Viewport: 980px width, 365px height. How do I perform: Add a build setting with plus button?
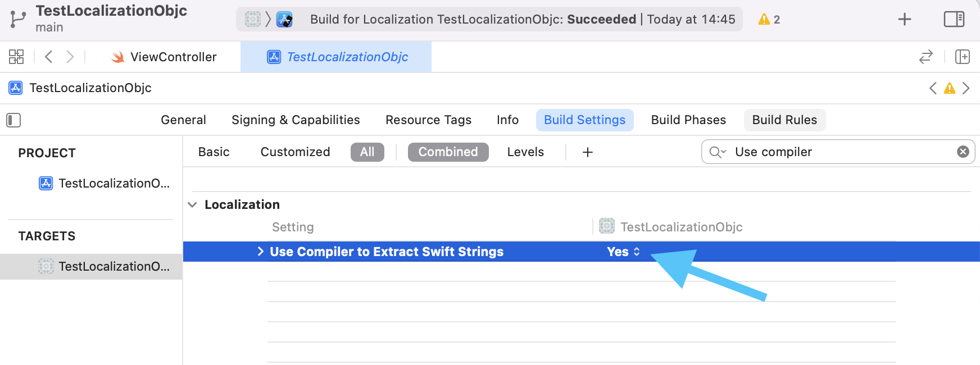(x=588, y=152)
